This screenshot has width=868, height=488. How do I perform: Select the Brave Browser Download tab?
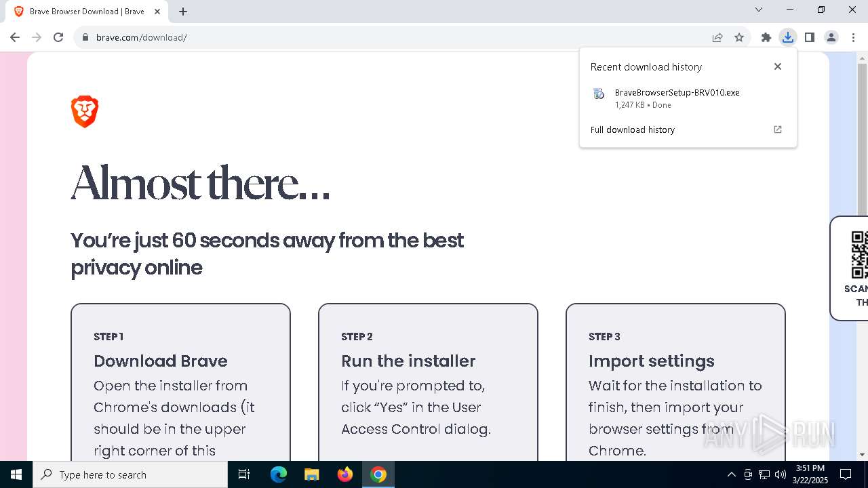pyautogui.click(x=88, y=12)
